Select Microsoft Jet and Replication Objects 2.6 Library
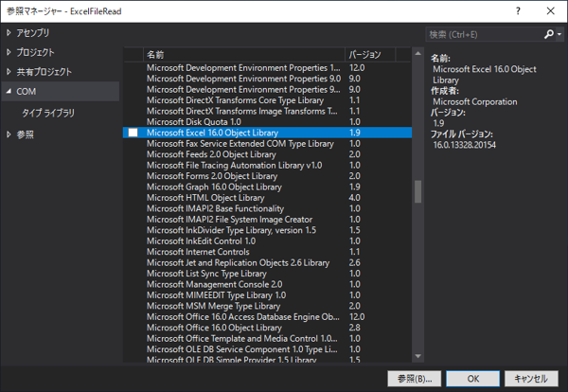Image resolution: width=568 pixels, height=392 pixels. point(267,262)
